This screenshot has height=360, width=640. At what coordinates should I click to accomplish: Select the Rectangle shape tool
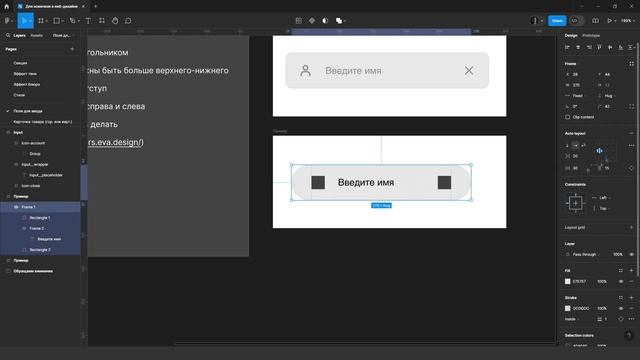[57, 20]
